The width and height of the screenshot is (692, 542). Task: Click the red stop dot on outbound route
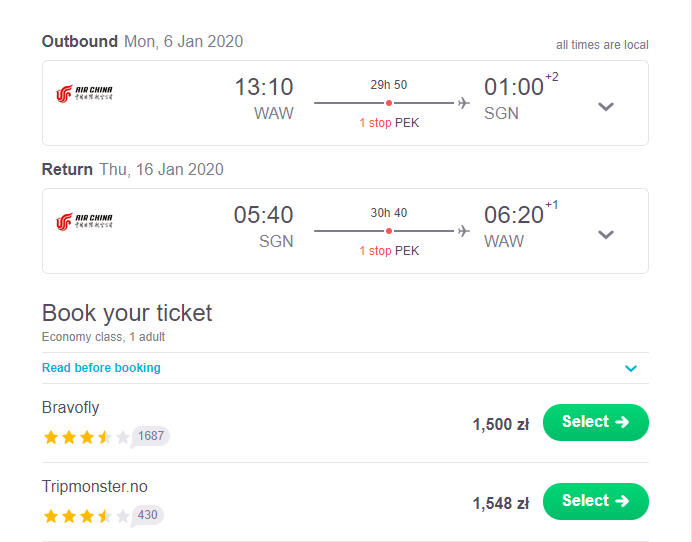click(389, 103)
